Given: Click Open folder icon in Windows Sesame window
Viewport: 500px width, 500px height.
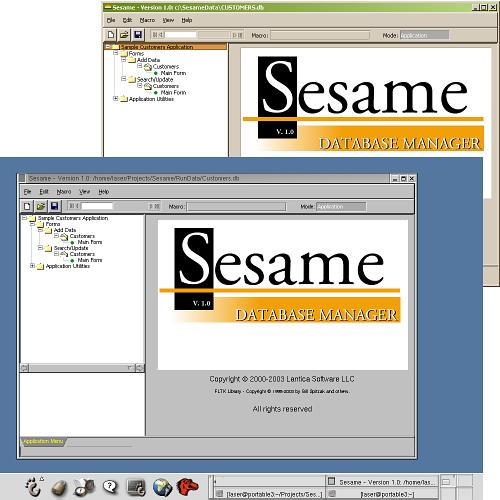Looking at the screenshot, I should tap(124, 35).
